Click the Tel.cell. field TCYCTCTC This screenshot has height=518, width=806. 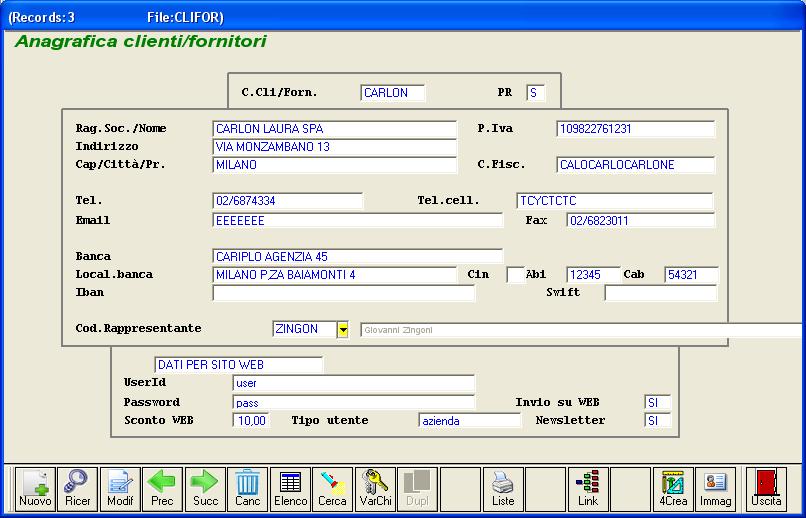click(615, 201)
